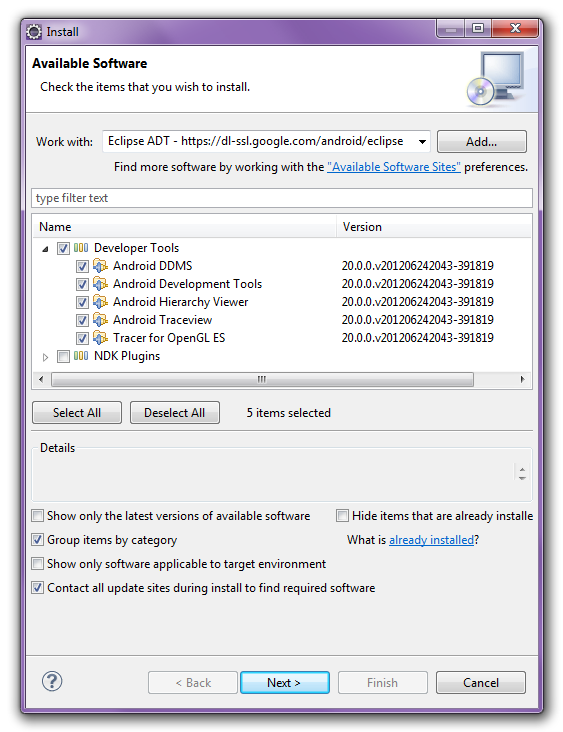Enable show only latest versions option

coord(37,516)
